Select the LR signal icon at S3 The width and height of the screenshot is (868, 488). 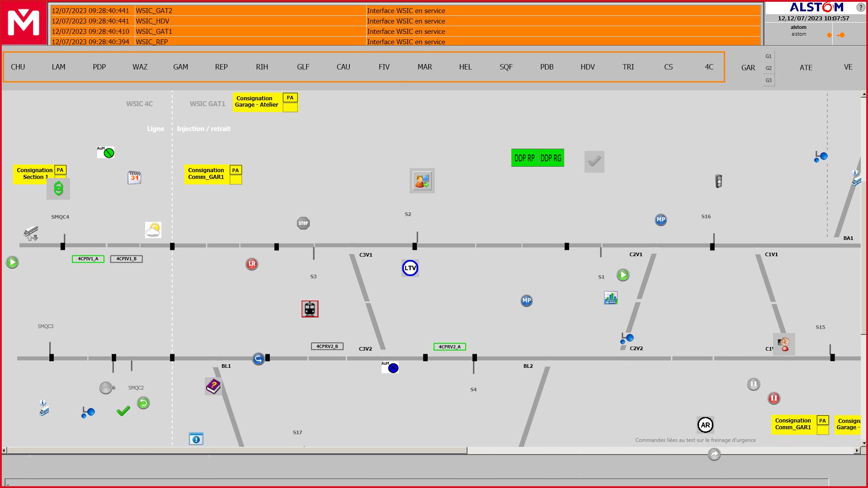(x=251, y=263)
